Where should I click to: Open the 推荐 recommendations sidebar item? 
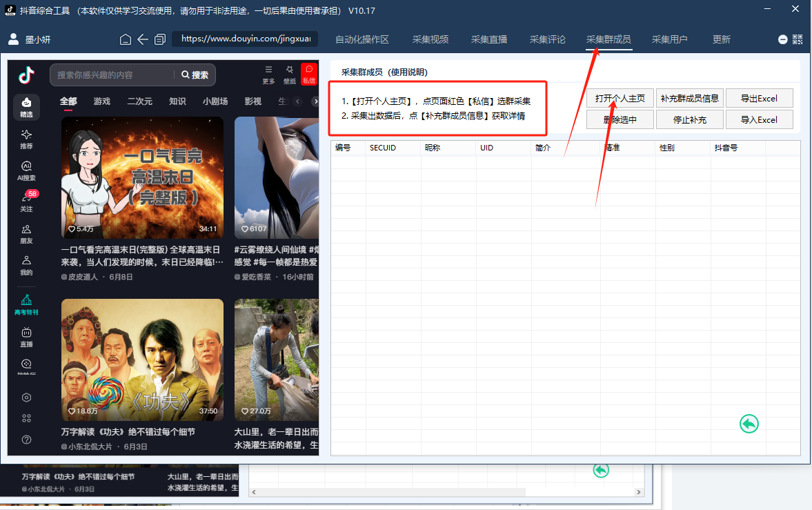26,139
